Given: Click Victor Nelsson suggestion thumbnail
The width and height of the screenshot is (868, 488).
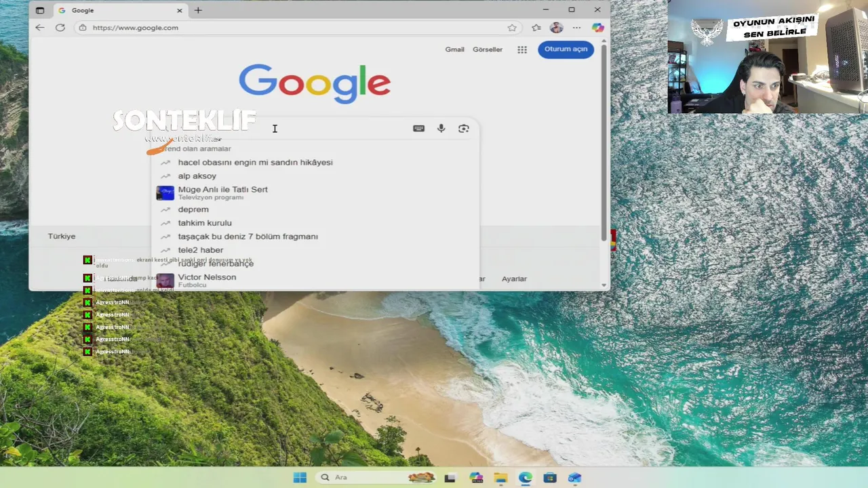Looking at the screenshot, I should click(x=165, y=281).
